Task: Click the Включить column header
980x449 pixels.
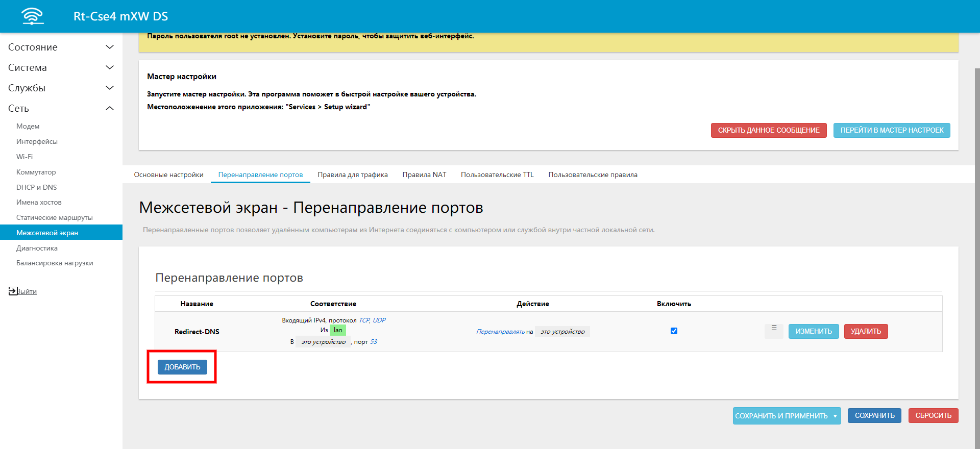Action: 674,304
